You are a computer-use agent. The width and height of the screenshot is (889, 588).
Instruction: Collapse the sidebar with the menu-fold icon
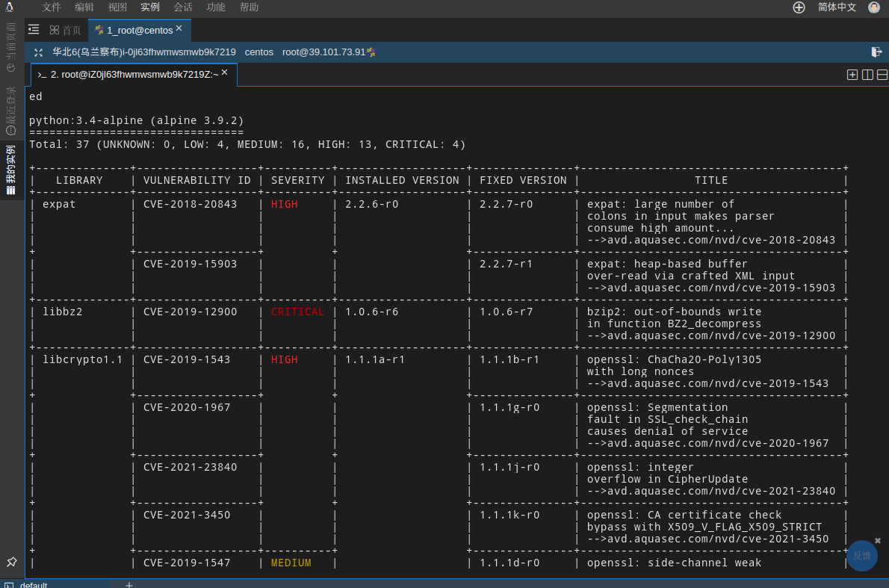click(x=34, y=30)
